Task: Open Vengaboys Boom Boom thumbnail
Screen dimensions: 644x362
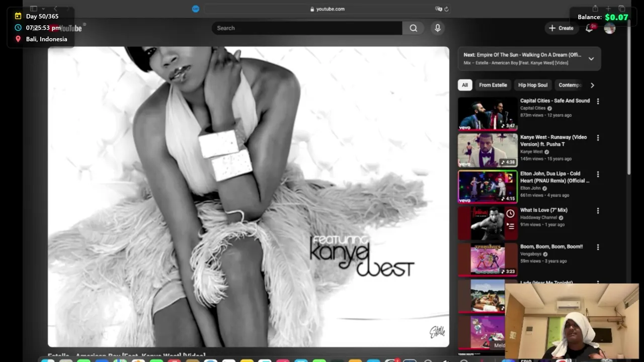Action: (x=488, y=259)
